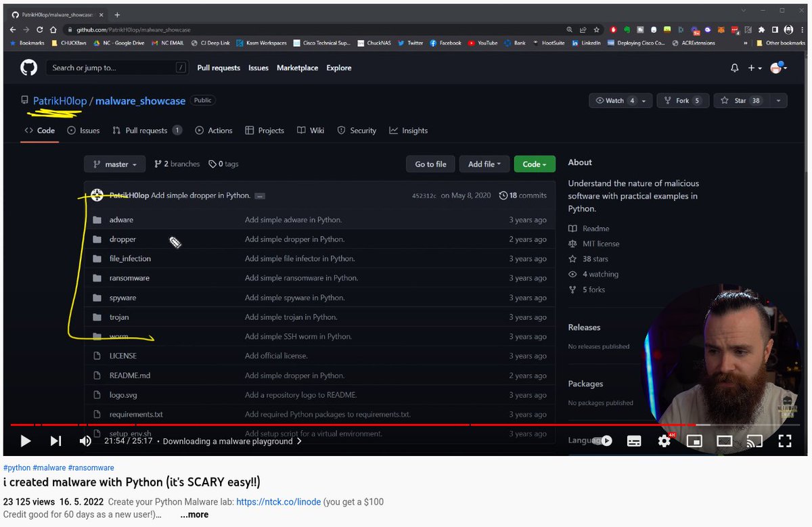Switch to the repository Issues tab

(83, 131)
